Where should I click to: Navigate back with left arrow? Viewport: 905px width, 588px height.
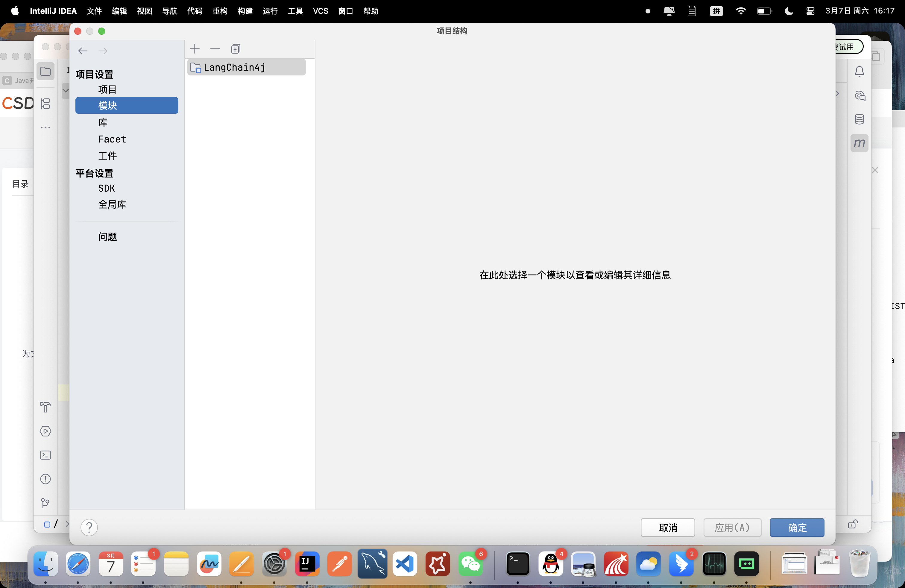(x=83, y=51)
